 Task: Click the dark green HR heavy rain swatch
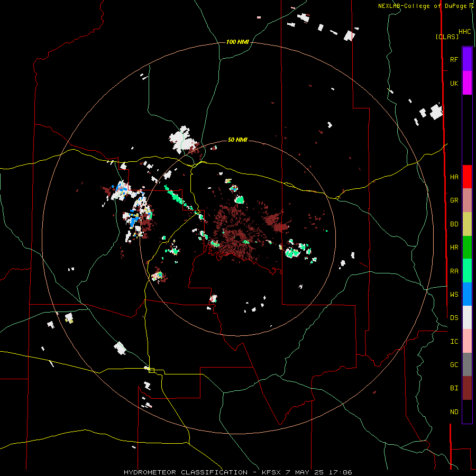(x=467, y=248)
